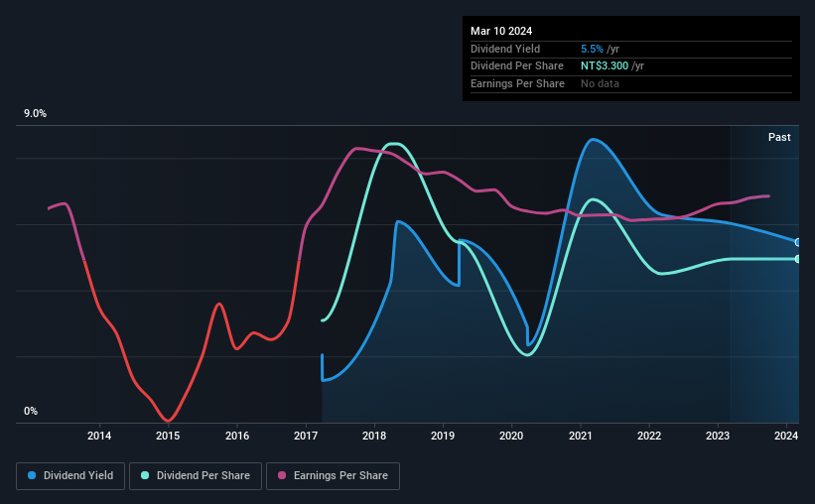Click the teal Dividend Per Share legend dot
815x504 pixels.
pyautogui.click(x=145, y=475)
